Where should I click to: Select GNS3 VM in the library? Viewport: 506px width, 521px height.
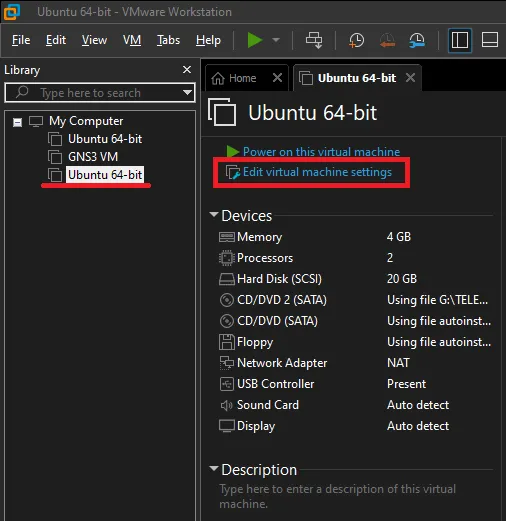click(x=93, y=157)
